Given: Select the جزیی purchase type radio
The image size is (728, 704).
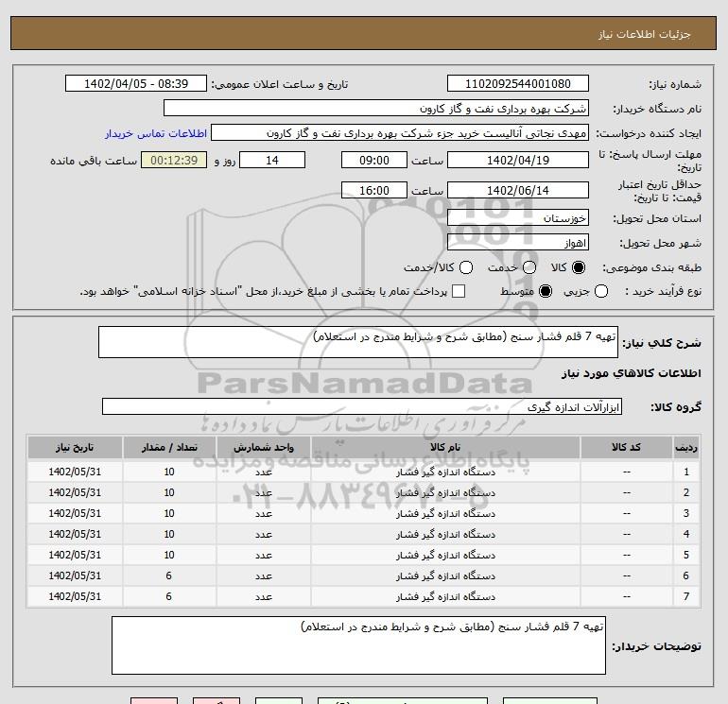Looking at the screenshot, I should [x=600, y=291].
